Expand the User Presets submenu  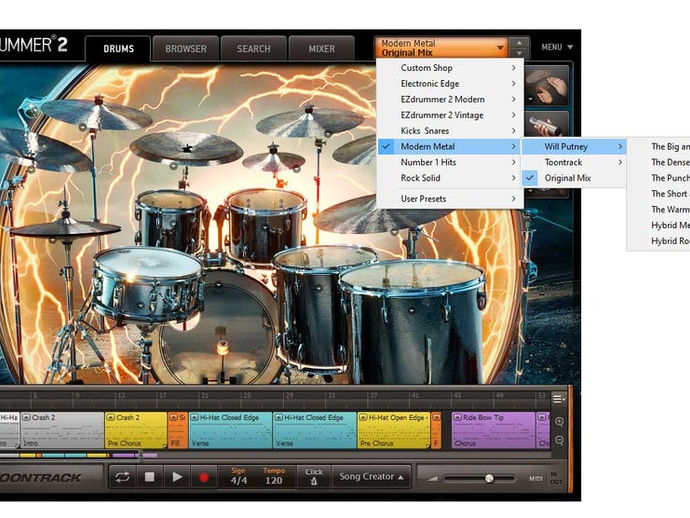(450, 199)
